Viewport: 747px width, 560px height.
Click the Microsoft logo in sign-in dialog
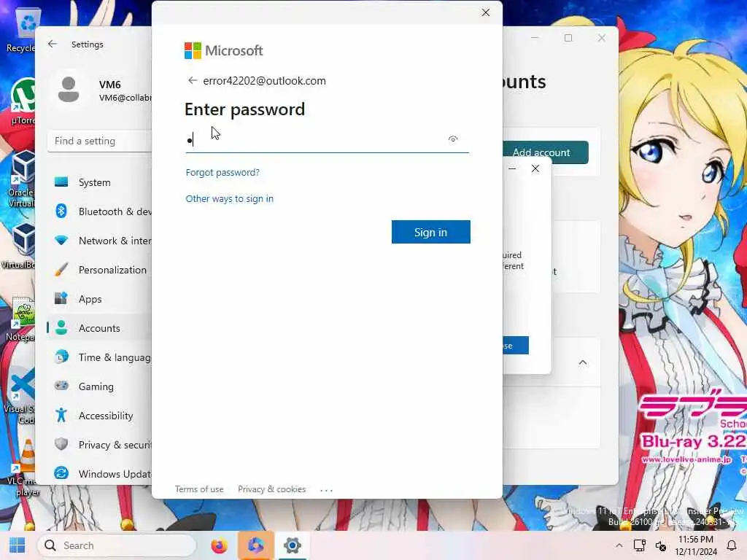(x=223, y=50)
